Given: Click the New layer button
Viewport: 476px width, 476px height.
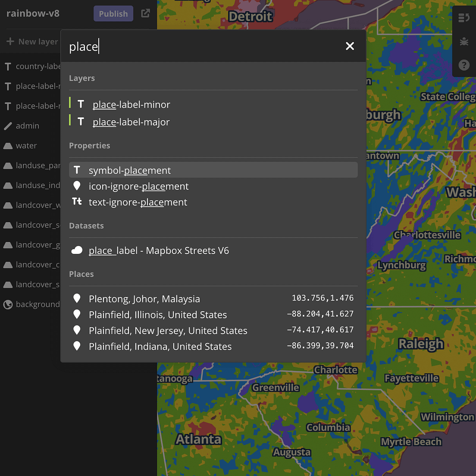Looking at the screenshot, I should tap(32, 41).
